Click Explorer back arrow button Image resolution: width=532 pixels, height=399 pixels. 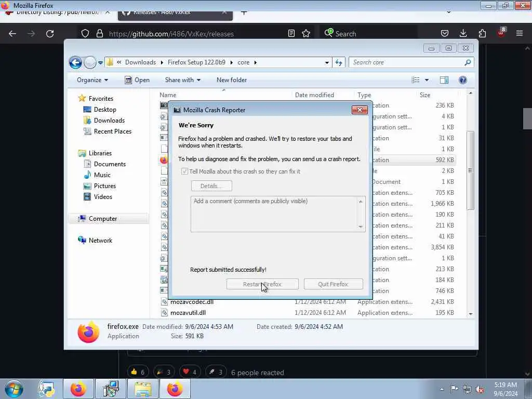point(75,62)
